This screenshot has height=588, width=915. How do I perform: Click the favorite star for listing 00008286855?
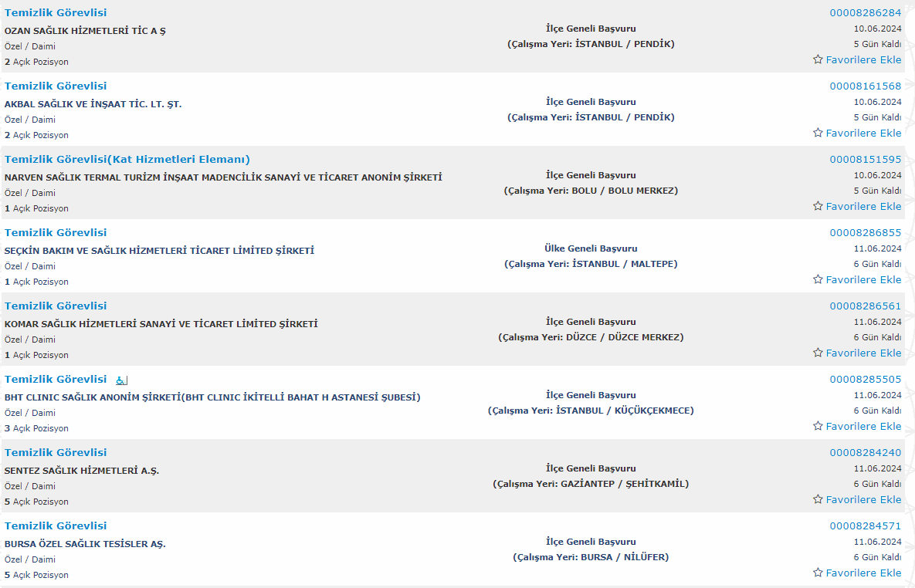(x=818, y=279)
